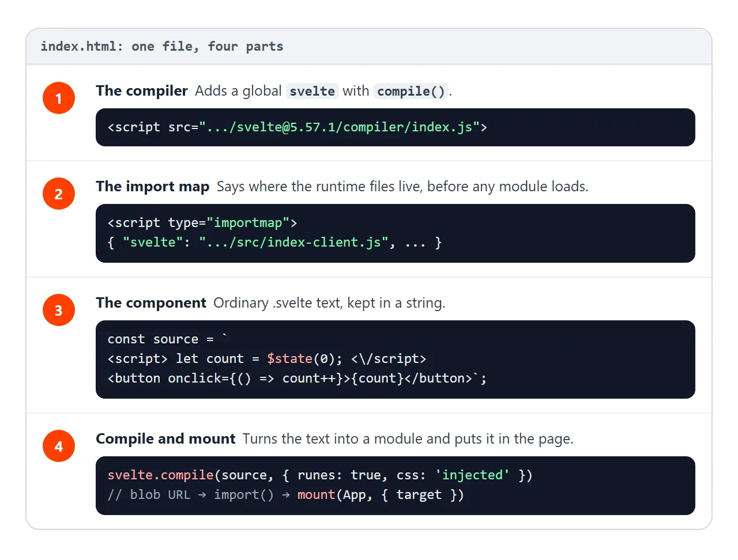Click the "$state" token in the code

[289, 358]
